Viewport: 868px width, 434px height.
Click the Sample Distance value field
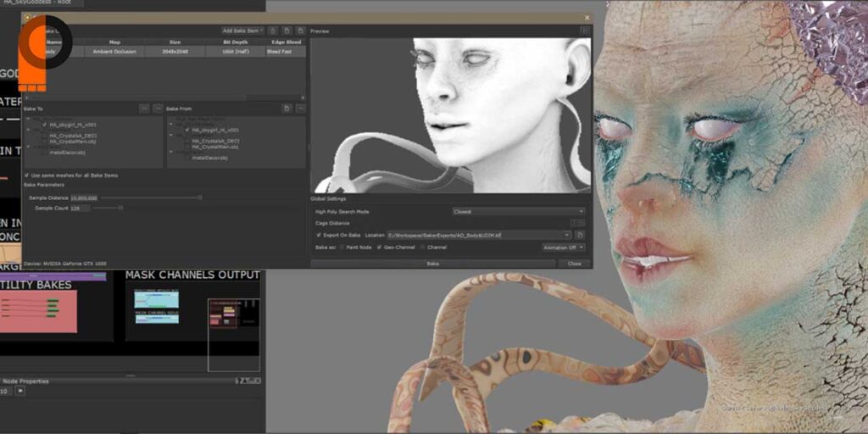click(x=84, y=198)
